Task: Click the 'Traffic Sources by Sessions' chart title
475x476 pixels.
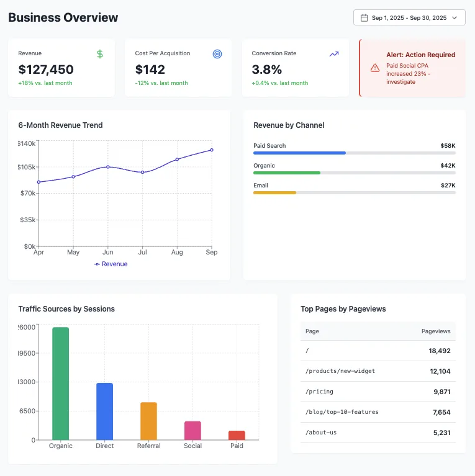Action: [x=66, y=308]
